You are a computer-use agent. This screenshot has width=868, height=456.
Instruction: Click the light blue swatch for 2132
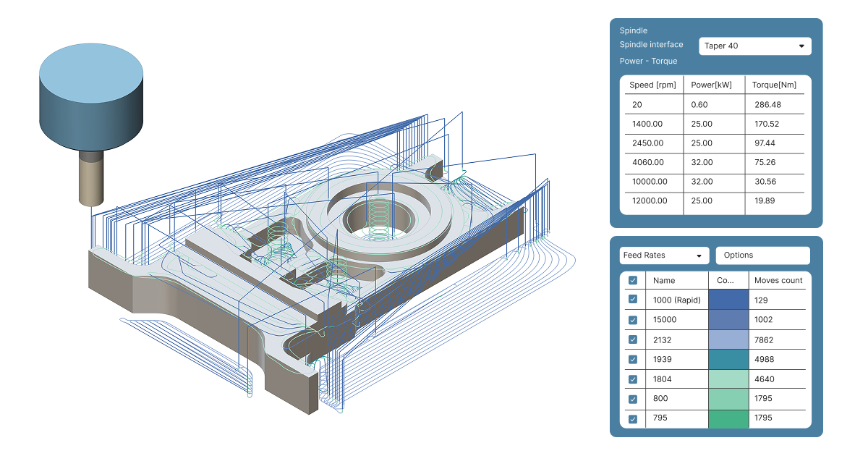coord(728,339)
